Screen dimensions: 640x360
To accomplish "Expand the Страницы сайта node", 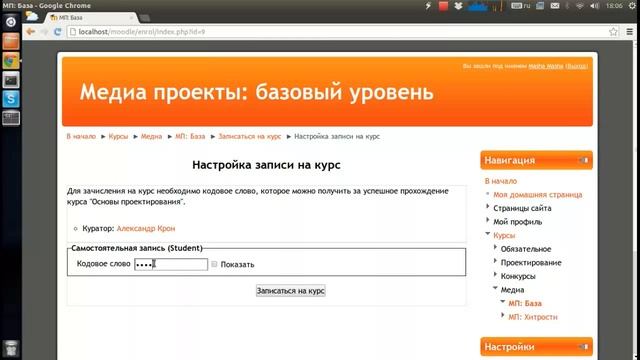I will [488, 207].
